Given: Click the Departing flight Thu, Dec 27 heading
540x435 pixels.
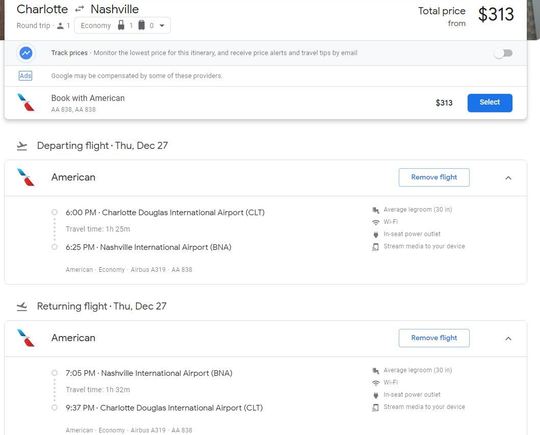Looking at the screenshot, I should (x=102, y=146).
